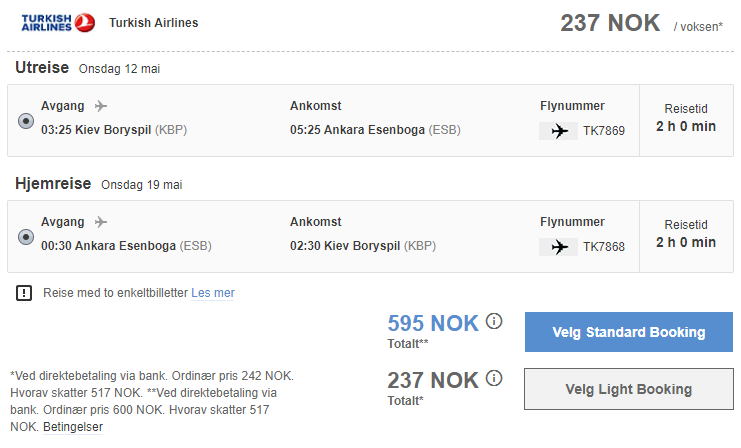Click the Turkish Airlines logo
The image size is (741, 448).
click(58, 23)
